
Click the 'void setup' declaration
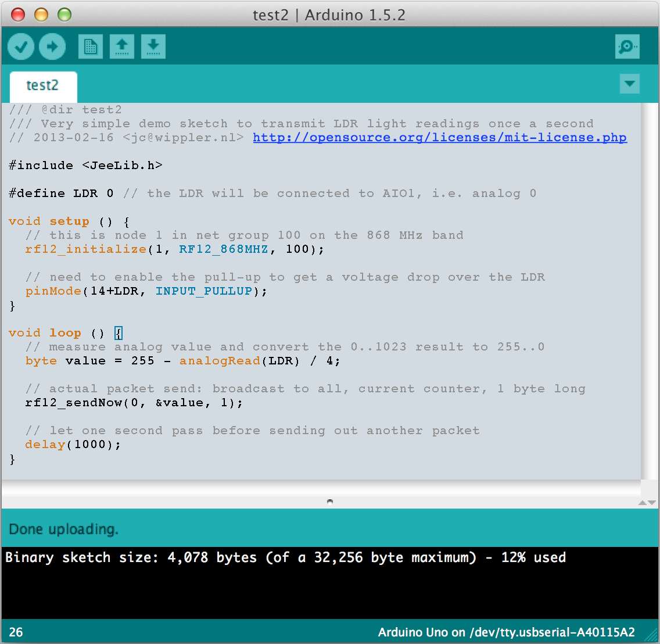tap(49, 221)
